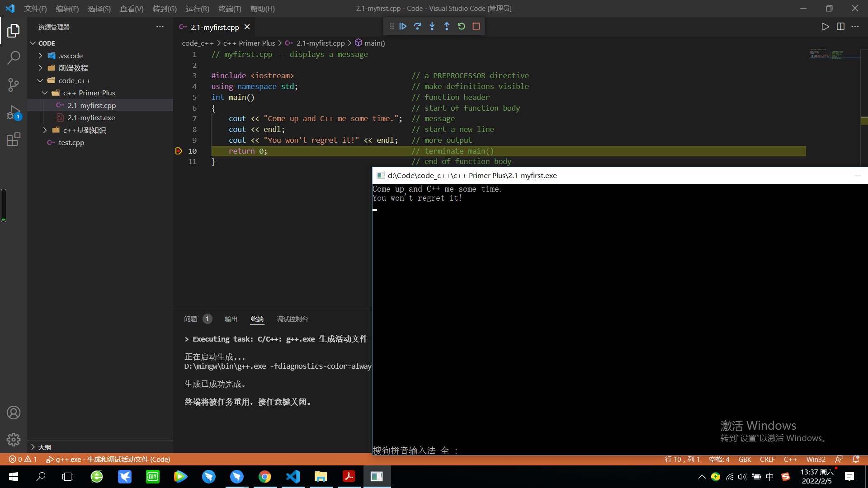868x488 pixels.
Task: Open the 帮助(H) menu
Action: click(263, 9)
